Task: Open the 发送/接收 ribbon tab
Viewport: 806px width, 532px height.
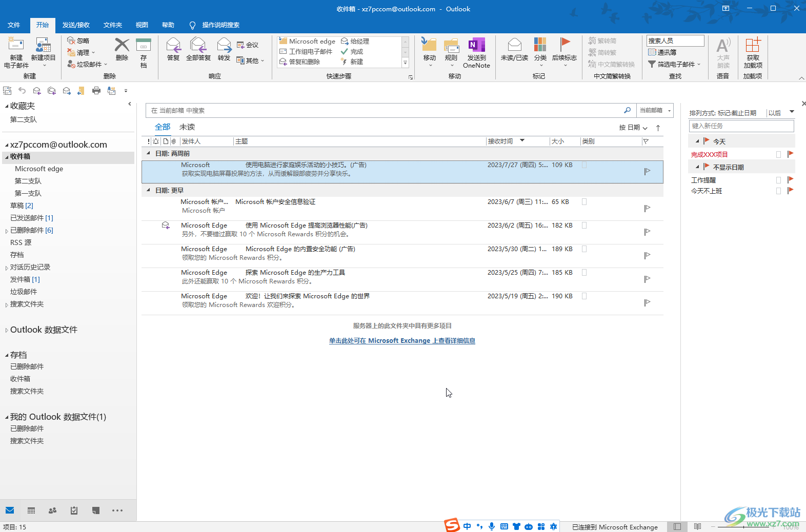Action: tap(76, 25)
